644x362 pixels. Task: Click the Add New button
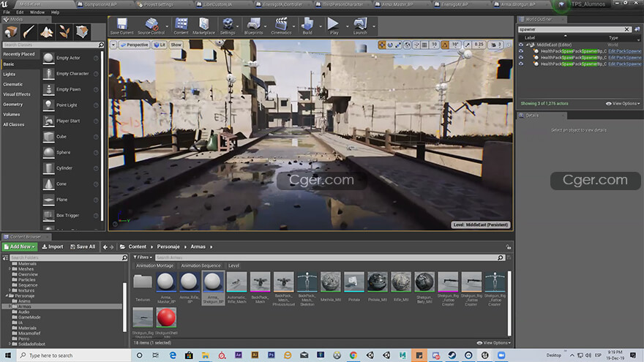[19, 246]
